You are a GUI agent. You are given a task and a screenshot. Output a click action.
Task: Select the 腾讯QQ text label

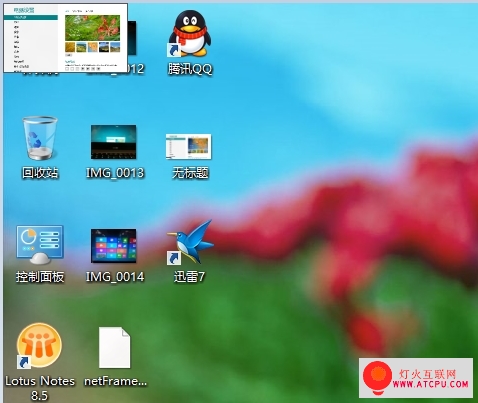190,69
